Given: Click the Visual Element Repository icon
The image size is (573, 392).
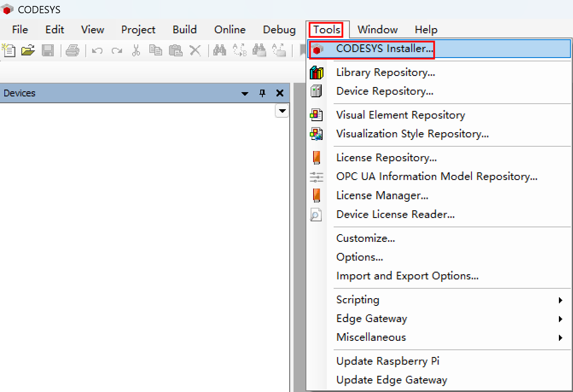Looking at the screenshot, I should coord(316,115).
